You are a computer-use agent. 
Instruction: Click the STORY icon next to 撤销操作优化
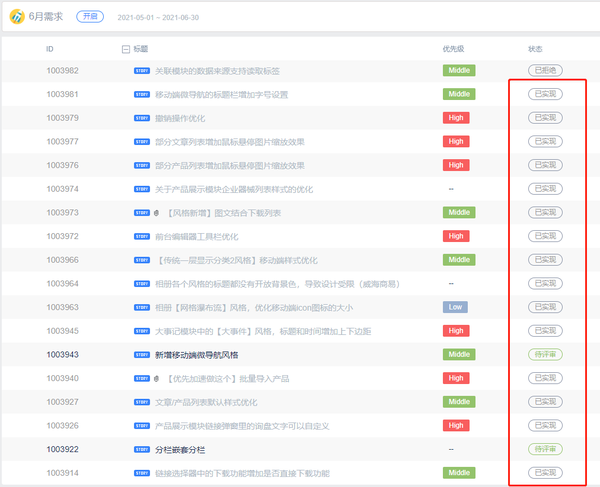pyautogui.click(x=141, y=118)
